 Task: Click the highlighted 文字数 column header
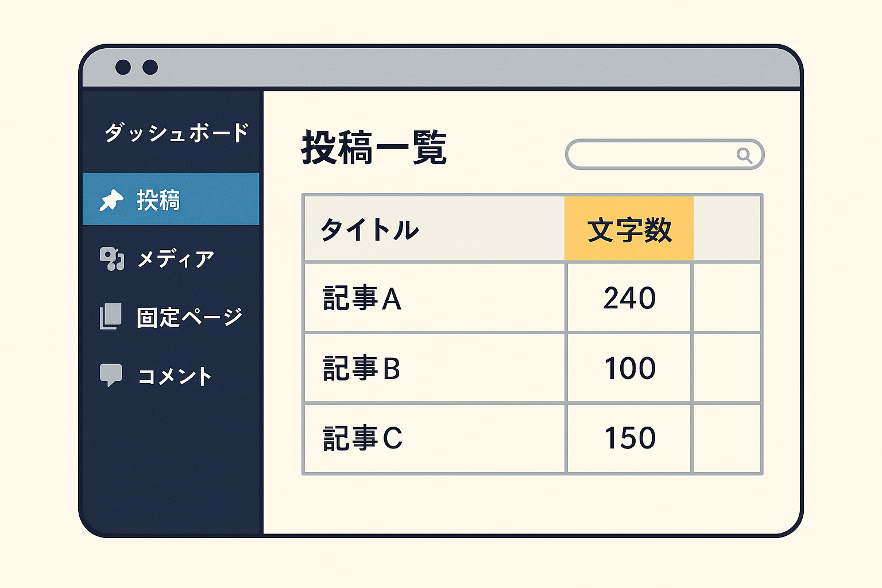tap(629, 229)
